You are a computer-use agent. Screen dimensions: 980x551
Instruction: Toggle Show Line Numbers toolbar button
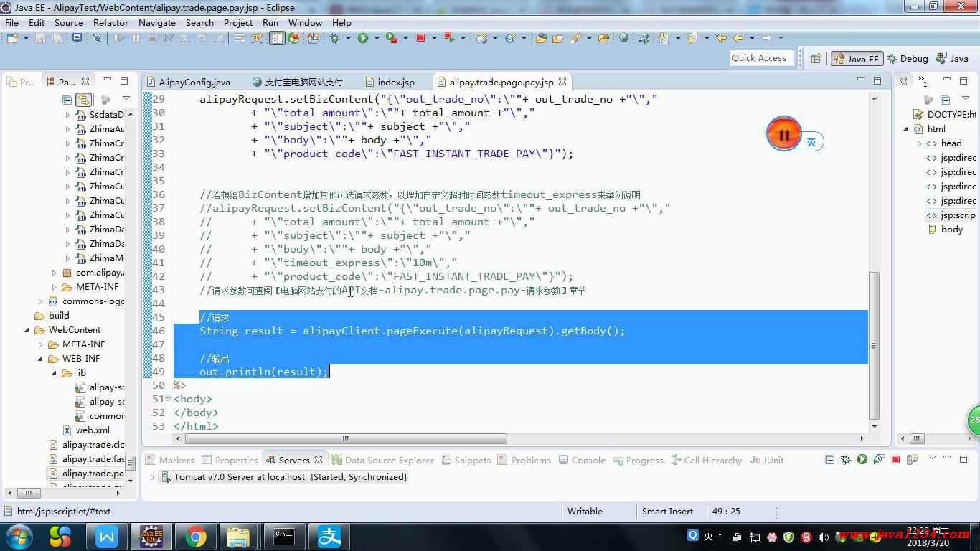[277, 38]
